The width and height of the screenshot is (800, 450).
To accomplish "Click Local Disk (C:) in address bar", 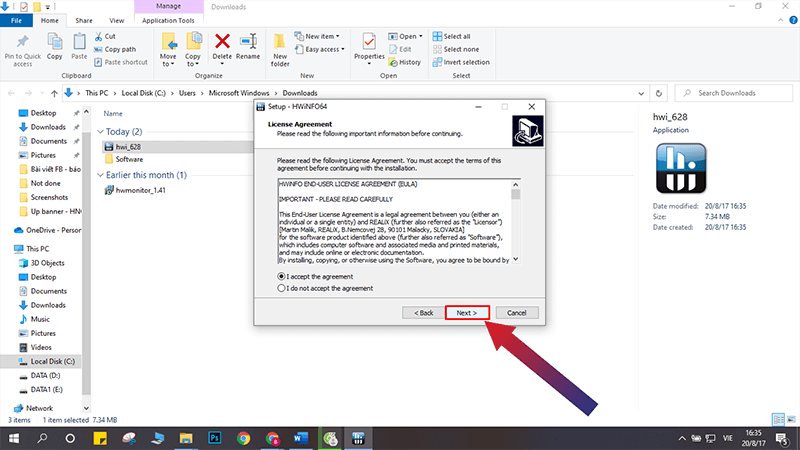I will [143, 93].
